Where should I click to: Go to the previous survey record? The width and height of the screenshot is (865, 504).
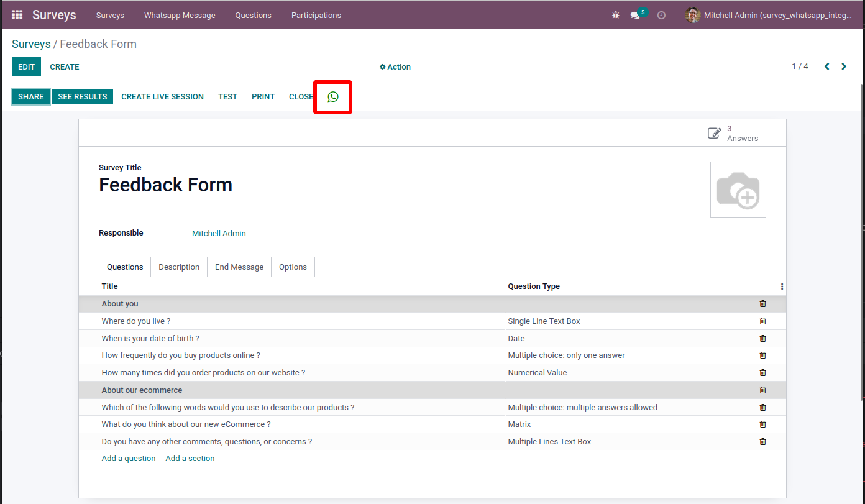pos(827,66)
